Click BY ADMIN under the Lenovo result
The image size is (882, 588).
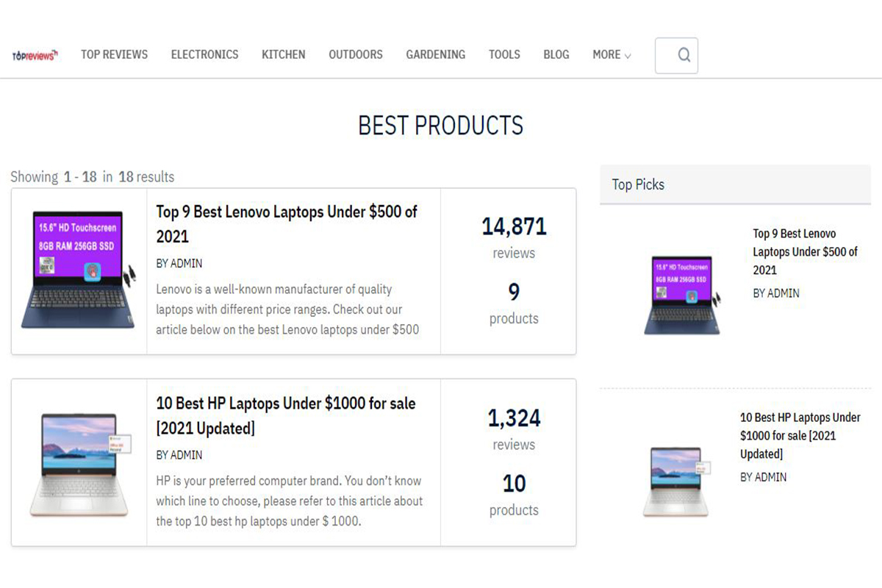point(179,263)
